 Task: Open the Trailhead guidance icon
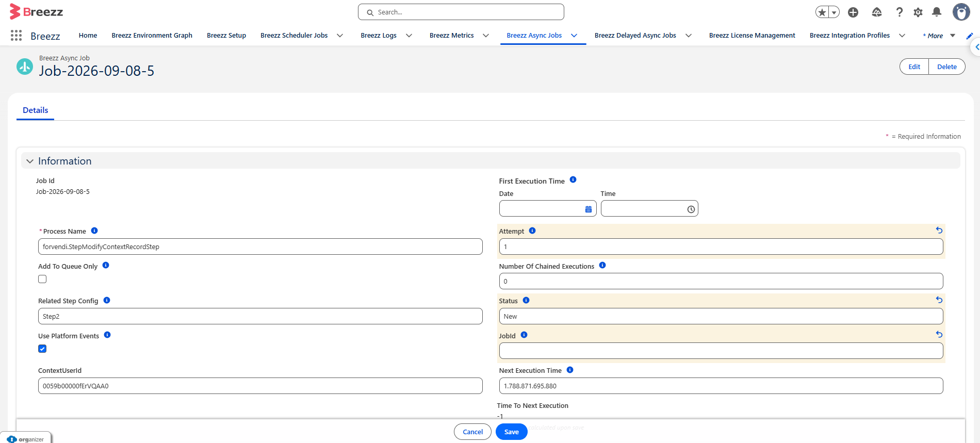tap(877, 12)
